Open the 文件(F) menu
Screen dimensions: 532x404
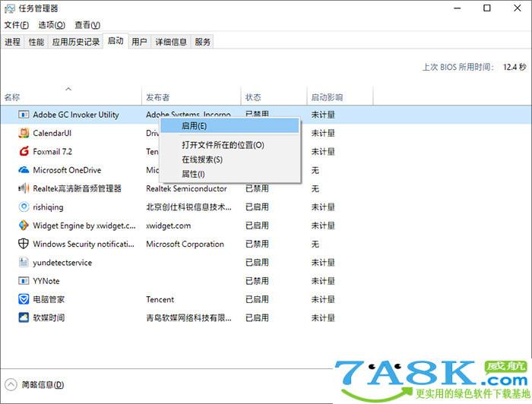(16, 25)
